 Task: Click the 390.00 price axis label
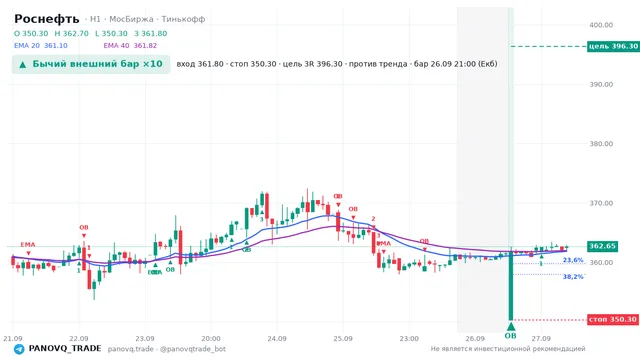(x=601, y=84)
